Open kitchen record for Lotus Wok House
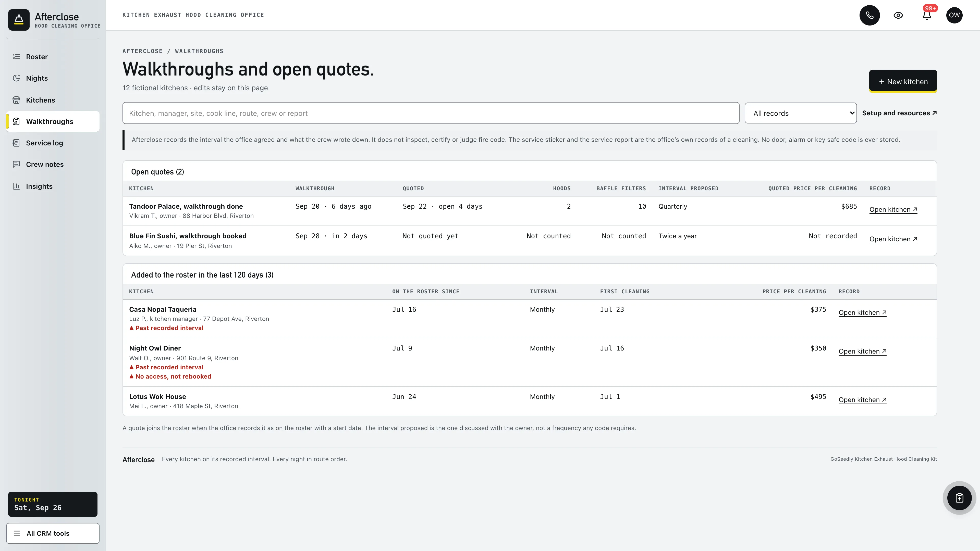 click(x=862, y=400)
